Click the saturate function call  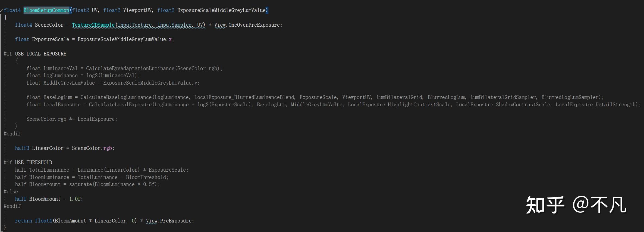point(81,184)
